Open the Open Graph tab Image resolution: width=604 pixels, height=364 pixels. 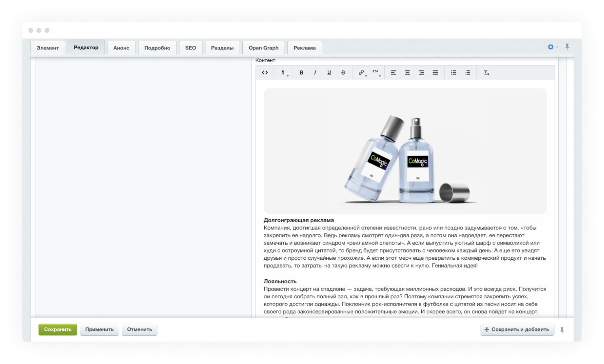pyautogui.click(x=263, y=48)
